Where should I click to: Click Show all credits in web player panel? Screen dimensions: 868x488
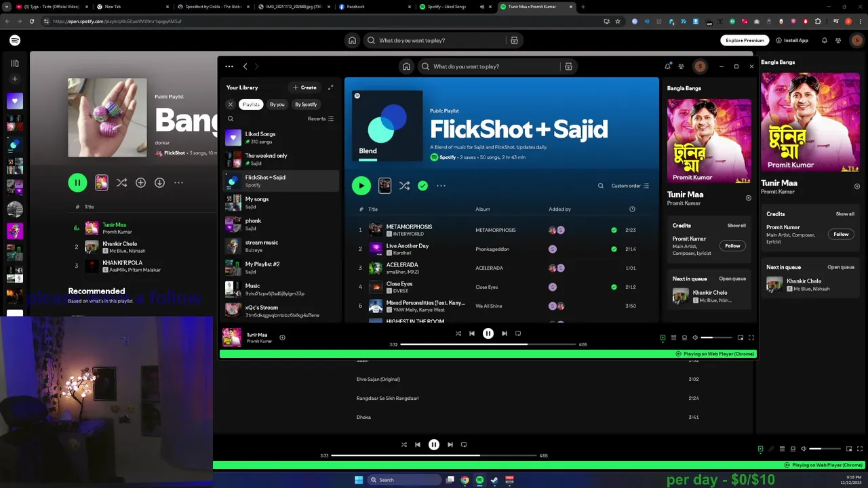coord(845,214)
